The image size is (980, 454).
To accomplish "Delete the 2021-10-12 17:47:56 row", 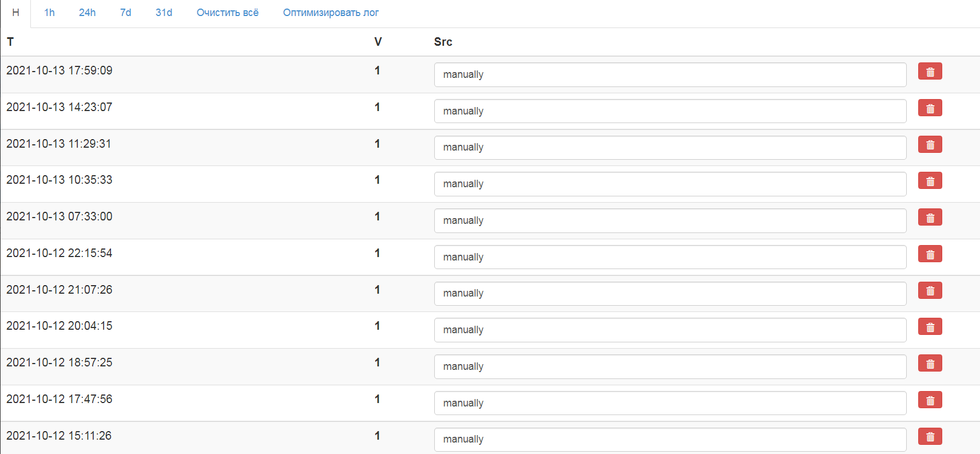I will coord(930,400).
